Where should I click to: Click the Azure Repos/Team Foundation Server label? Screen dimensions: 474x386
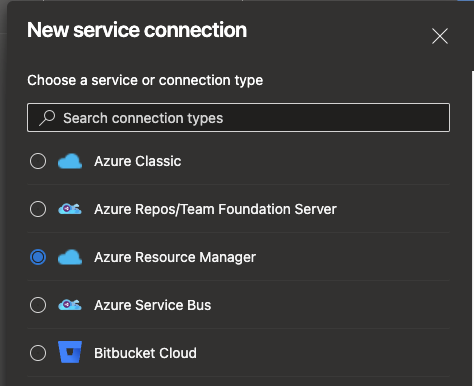coord(215,209)
